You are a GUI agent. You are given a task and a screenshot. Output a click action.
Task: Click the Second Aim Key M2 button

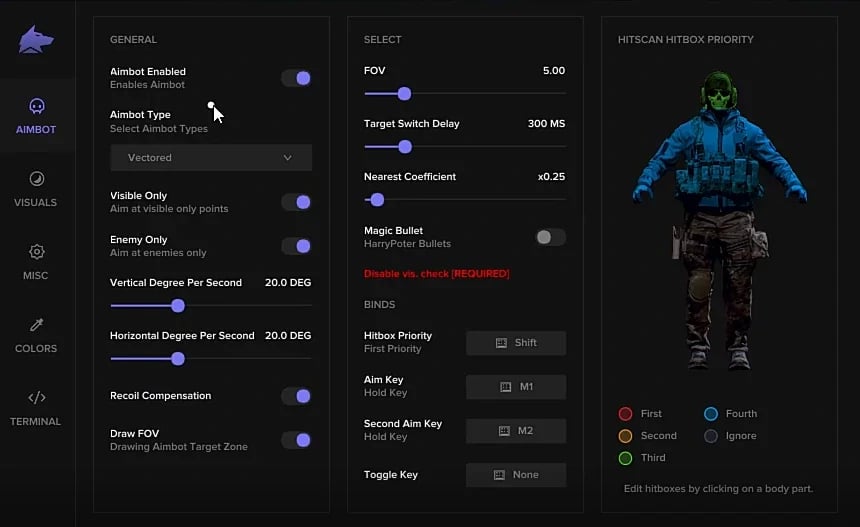coord(516,430)
